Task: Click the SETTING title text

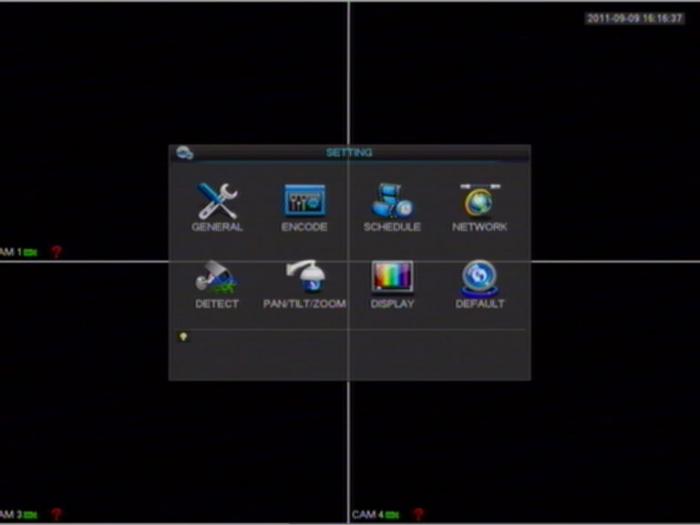Action: (x=349, y=153)
